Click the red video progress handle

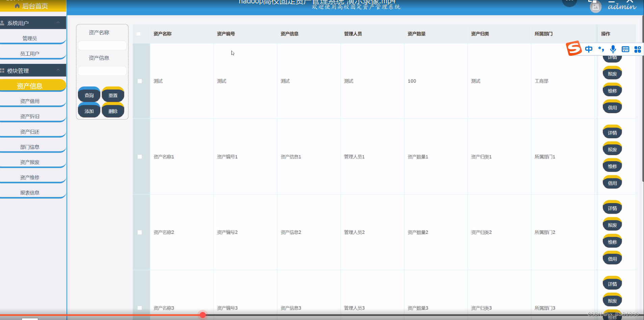(x=203, y=315)
